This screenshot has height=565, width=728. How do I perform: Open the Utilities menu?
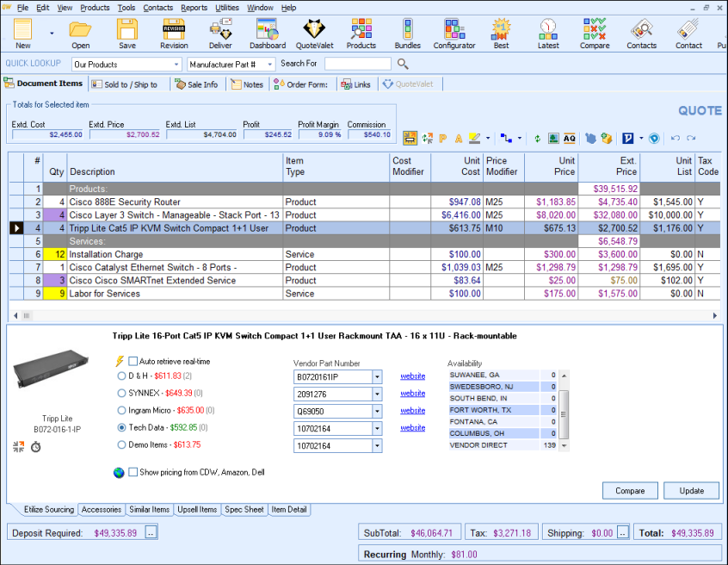227,8
